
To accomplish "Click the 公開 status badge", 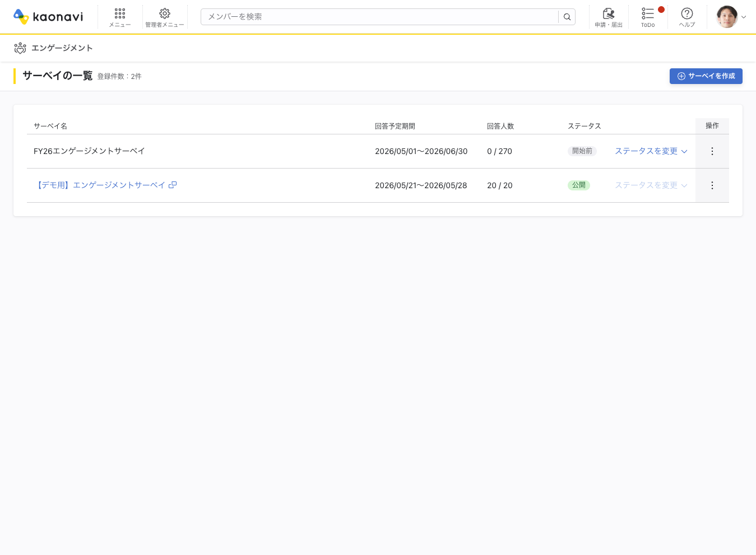I will point(579,185).
